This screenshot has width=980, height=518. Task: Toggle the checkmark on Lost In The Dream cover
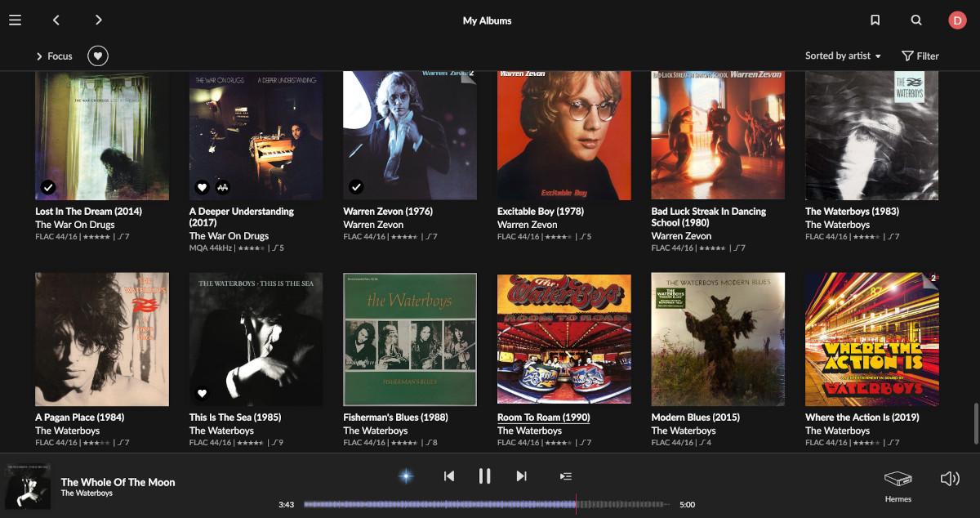click(x=48, y=187)
